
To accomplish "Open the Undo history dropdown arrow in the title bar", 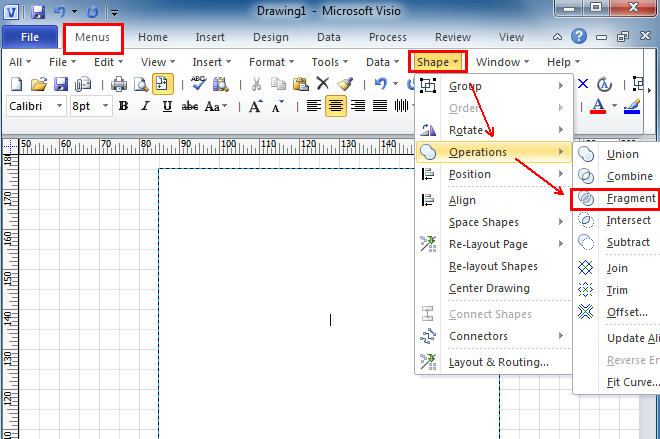I will pos(75,11).
